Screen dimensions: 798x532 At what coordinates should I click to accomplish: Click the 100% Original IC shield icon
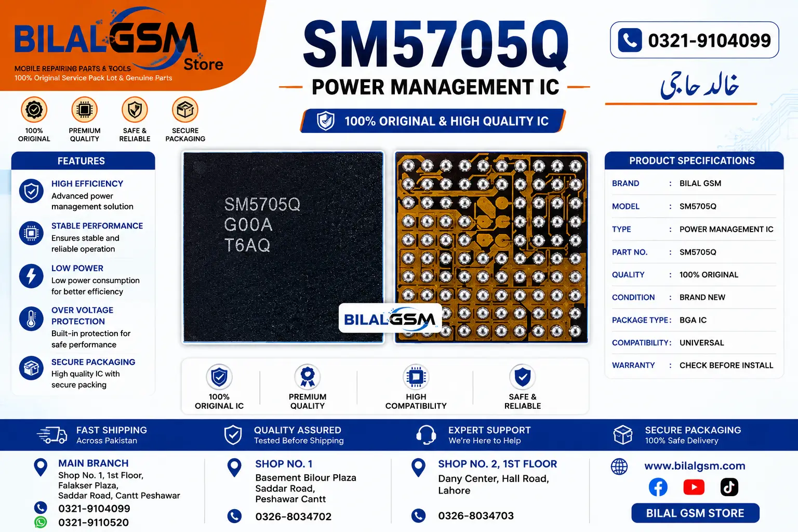coord(219,377)
